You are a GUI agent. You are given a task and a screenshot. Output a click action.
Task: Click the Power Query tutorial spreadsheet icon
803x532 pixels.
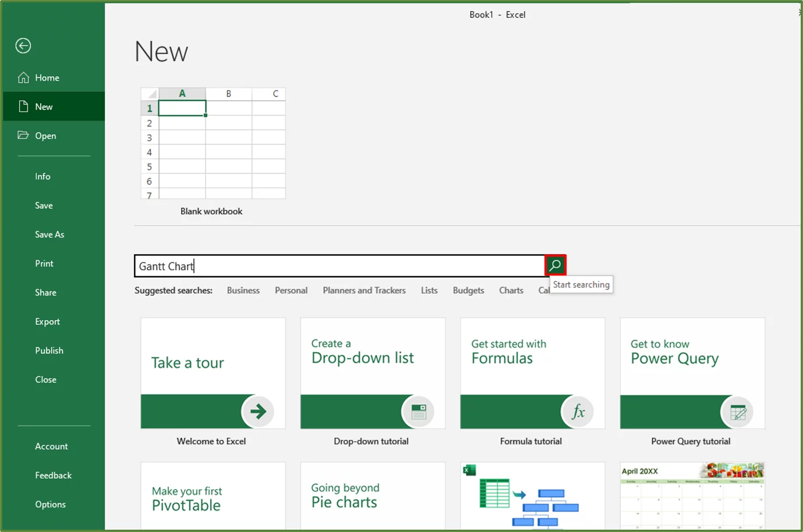pos(738,412)
